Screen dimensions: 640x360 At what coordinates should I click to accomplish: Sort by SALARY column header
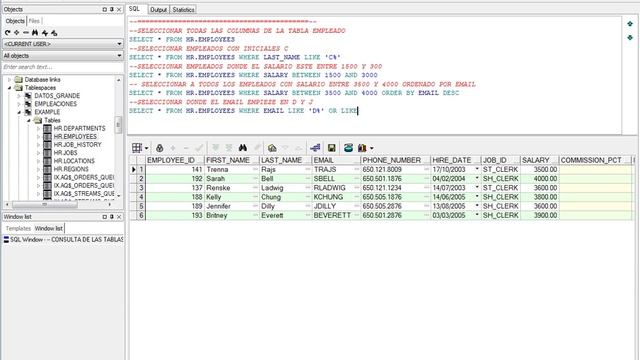(x=539, y=160)
